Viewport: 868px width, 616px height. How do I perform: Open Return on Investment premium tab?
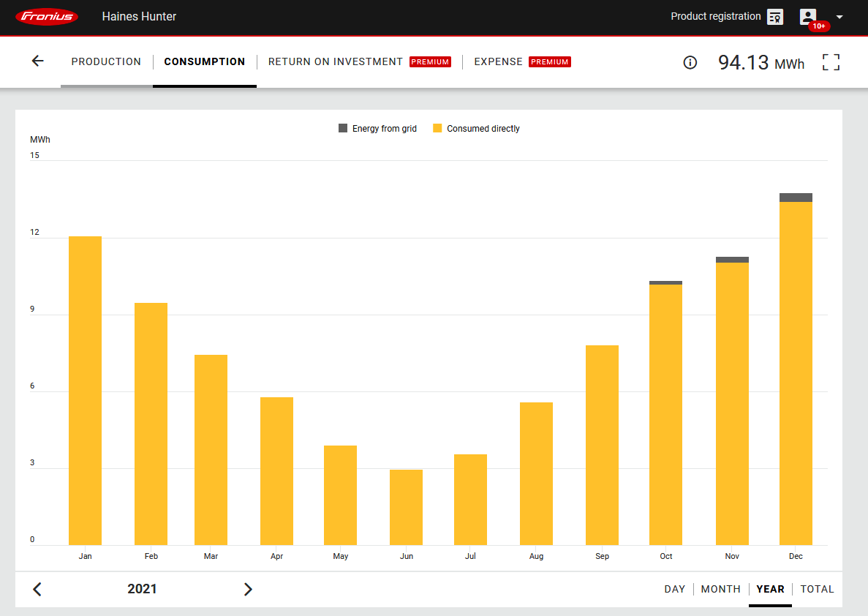[x=336, y=61]
